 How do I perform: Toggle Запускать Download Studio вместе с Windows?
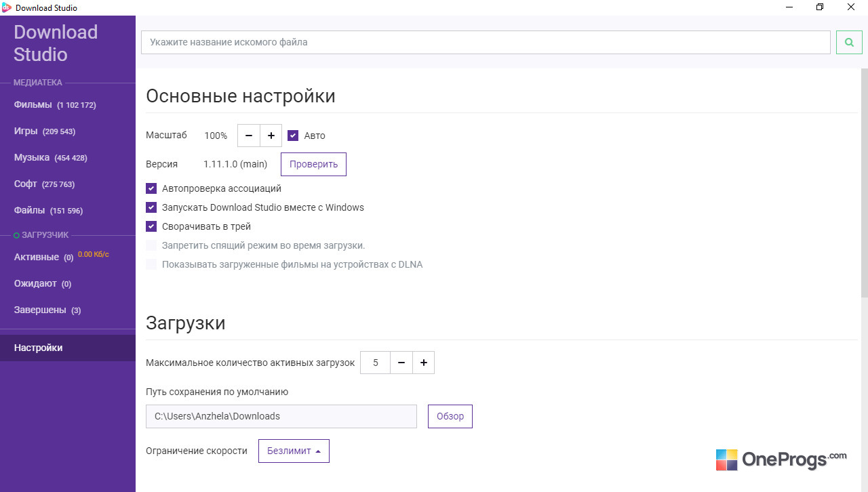(151, 207)
